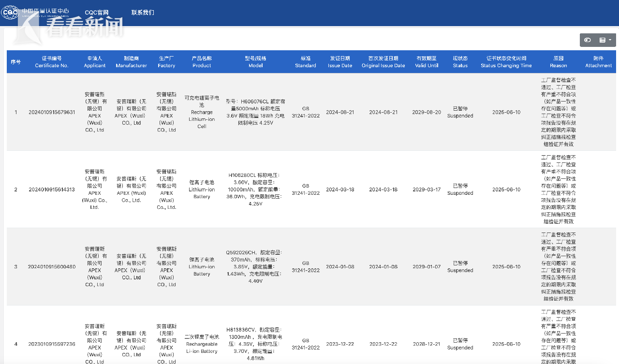
Task: Click the suspension reason text of row 1
Action: click(559, 112)
